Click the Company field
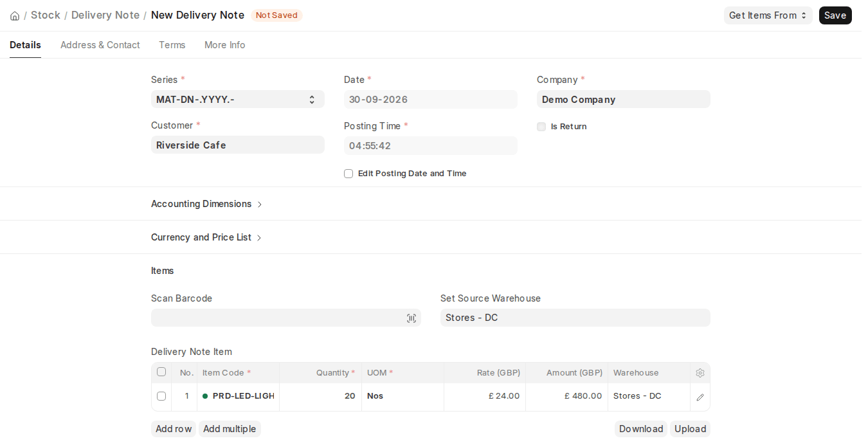This screenshot has width=868, height=445. click(x=624, y=99)
